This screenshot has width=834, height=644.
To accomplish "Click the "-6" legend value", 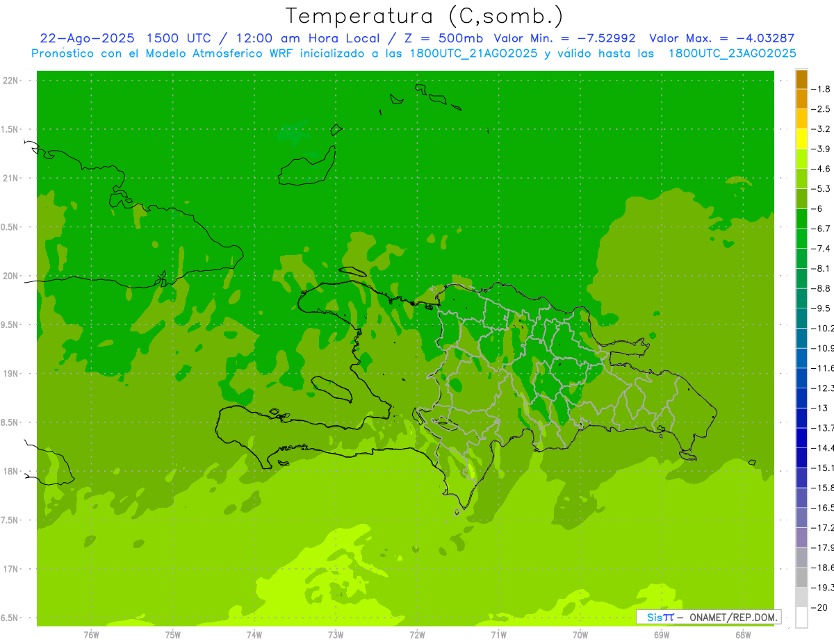I will (817, 208).
